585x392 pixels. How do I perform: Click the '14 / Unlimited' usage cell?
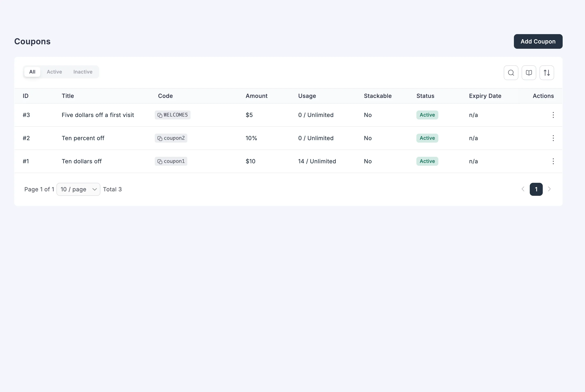(x=317, y=161)
